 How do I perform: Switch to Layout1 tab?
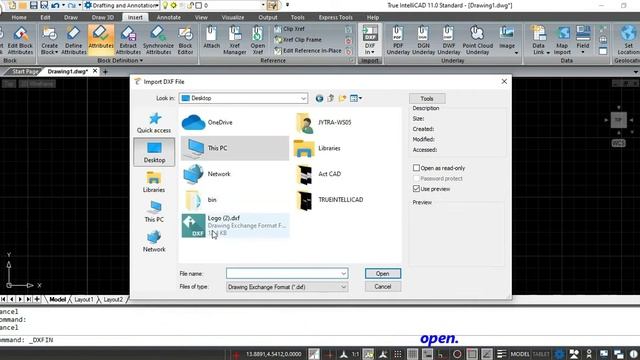[x=84, y=300]
